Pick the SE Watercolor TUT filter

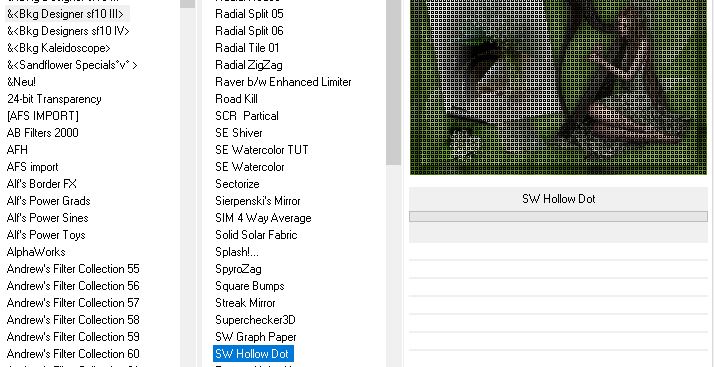coord(261,150)
